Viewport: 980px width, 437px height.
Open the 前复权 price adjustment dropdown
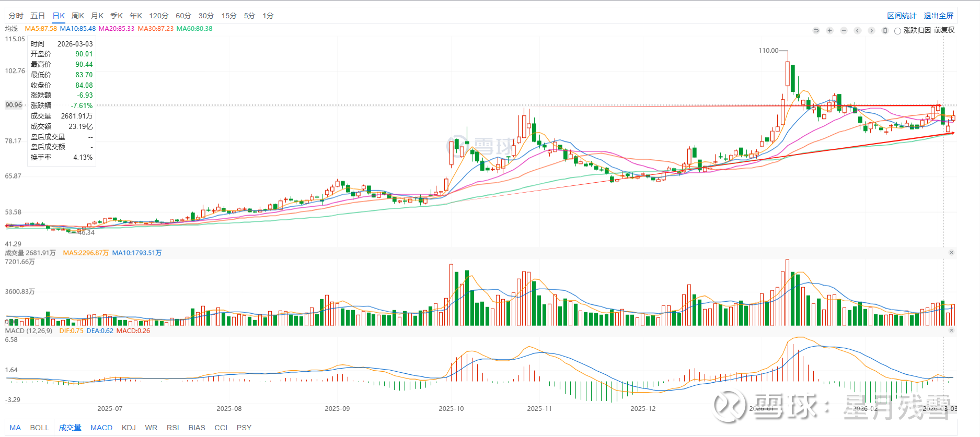944,30
